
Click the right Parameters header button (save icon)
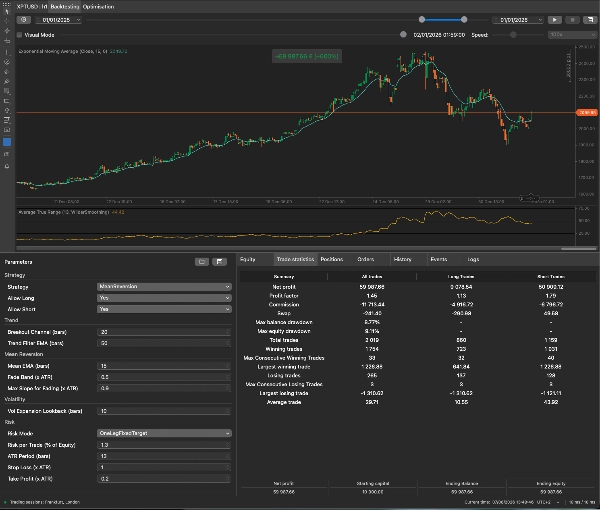pyautogui.click(x=219, y=262)
